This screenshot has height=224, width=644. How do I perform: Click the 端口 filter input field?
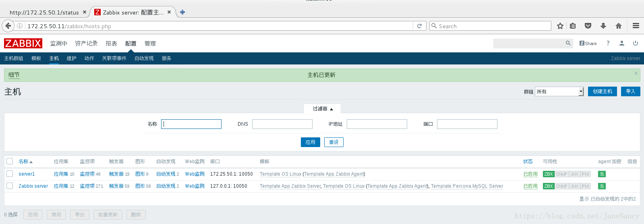pyautogui.click(x=467, y=124)
